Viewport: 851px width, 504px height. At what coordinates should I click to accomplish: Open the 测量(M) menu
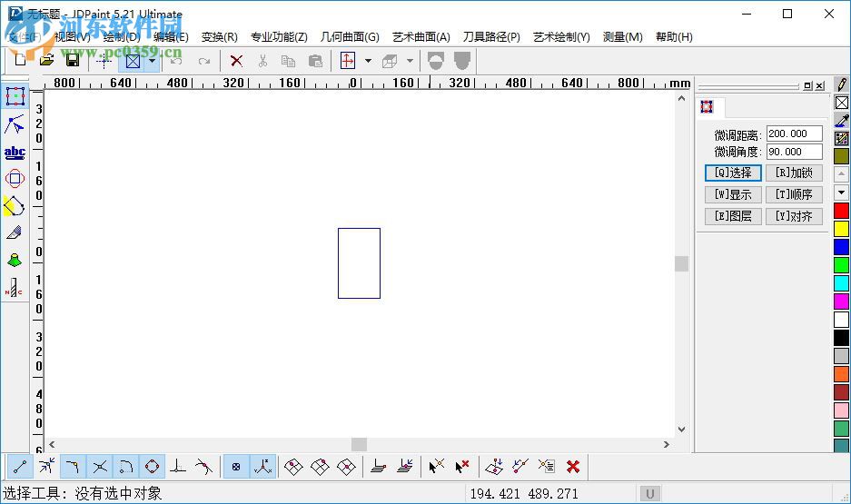[x=622, y=37]
